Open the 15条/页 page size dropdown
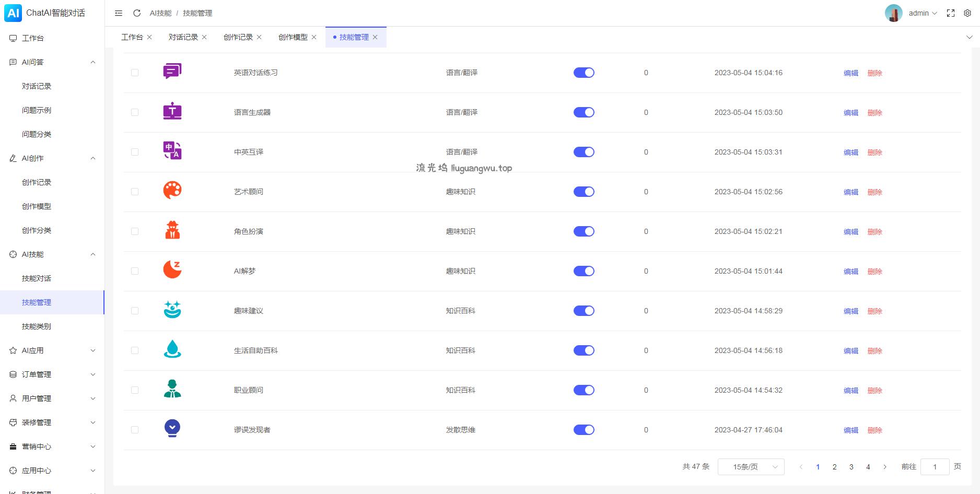 click(x=751, y=467)
